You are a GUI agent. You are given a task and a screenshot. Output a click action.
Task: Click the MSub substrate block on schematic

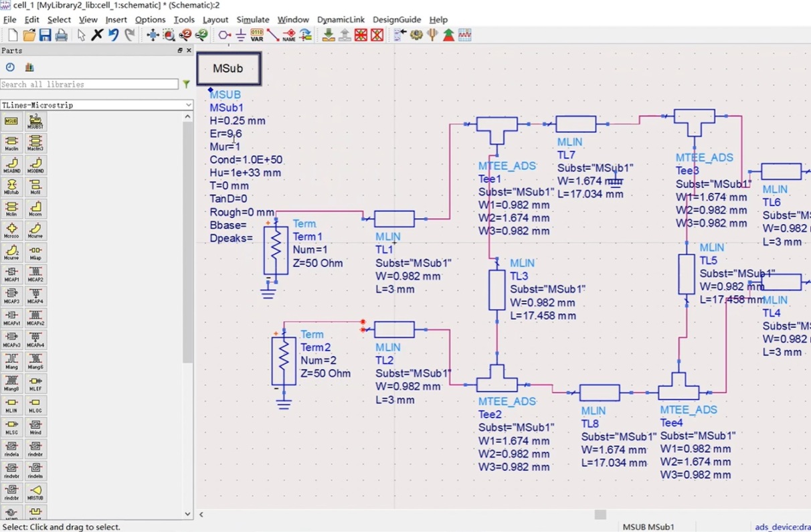pyautogui.click(x=228, y=69)
